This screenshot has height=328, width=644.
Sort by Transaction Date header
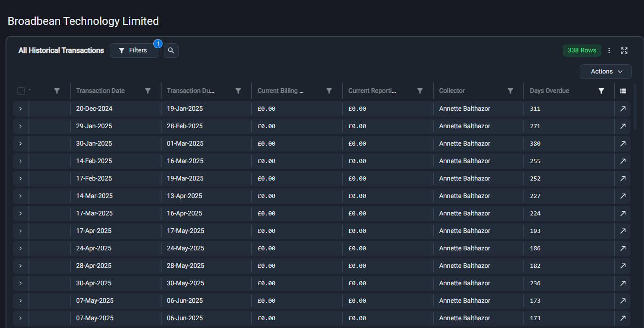click(x=101, y=91)
